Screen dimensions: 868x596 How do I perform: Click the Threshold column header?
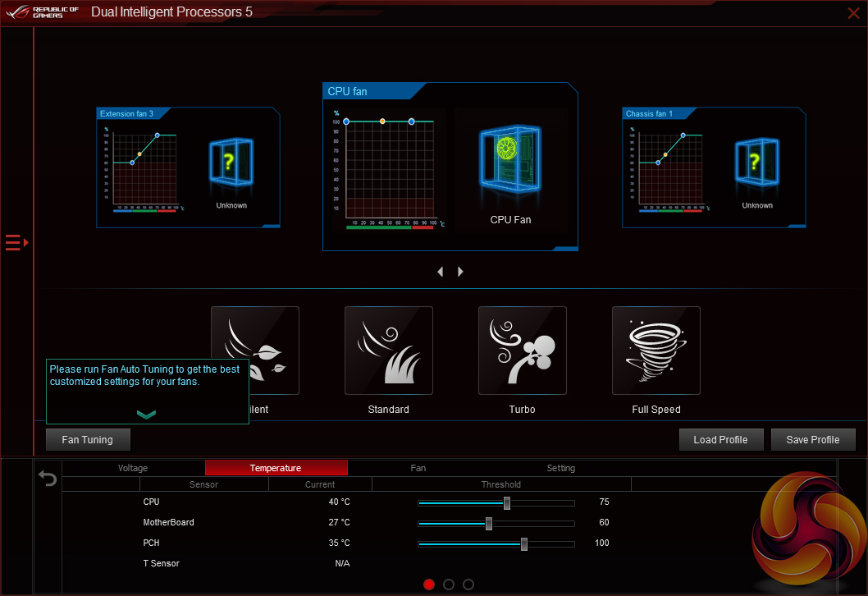pyautogui.click(x=501, y=484)
